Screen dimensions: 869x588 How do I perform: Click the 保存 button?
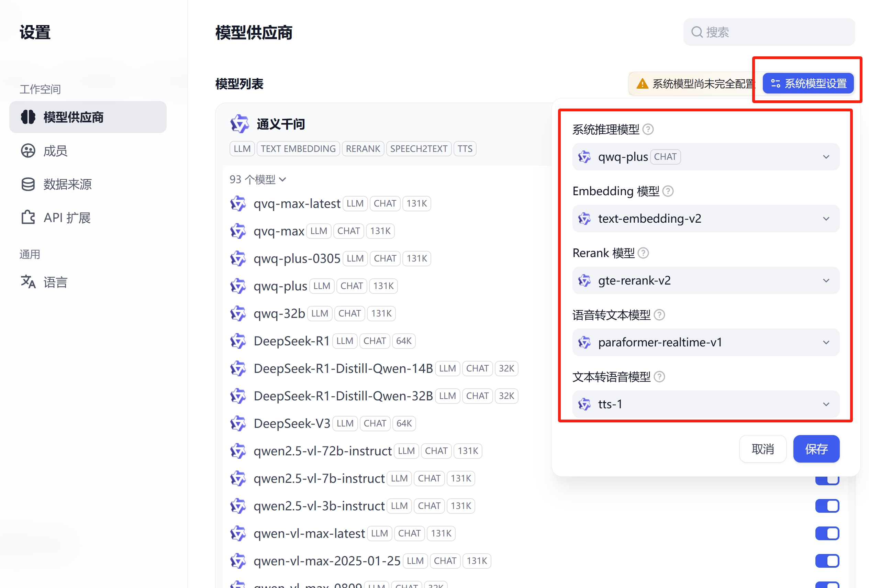pos(816,448)
